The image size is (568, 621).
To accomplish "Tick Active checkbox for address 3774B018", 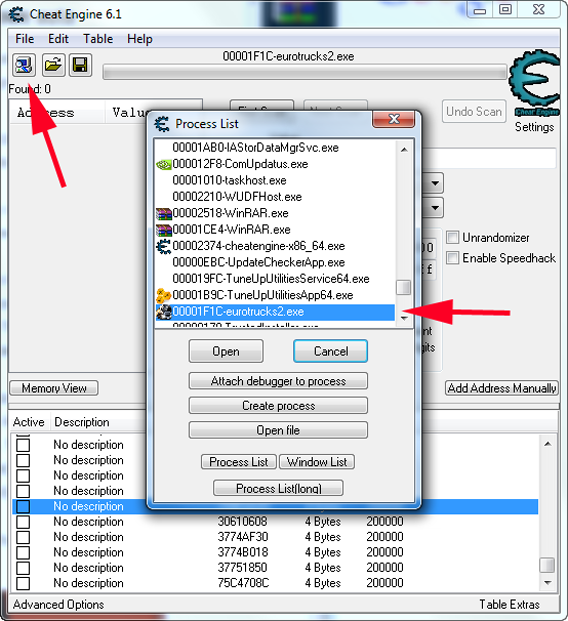I will tap(23, 552).
